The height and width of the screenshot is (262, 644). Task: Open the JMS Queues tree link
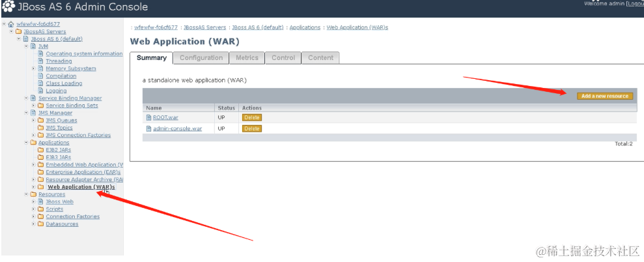(x=61, y=121)
